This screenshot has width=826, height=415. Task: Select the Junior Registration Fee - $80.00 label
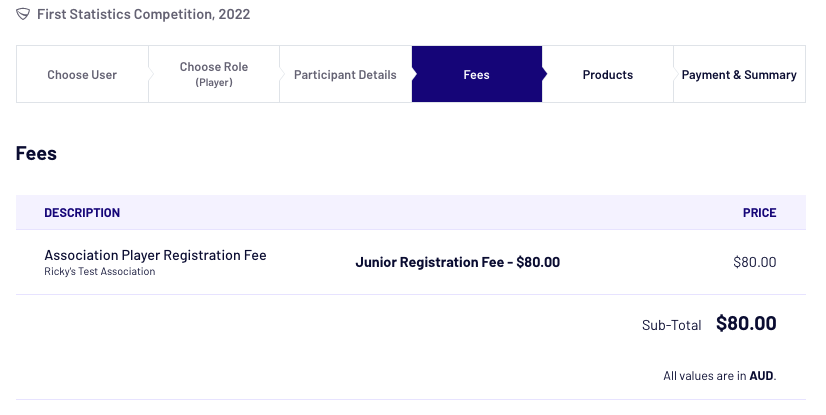click(x=457, y=263)
